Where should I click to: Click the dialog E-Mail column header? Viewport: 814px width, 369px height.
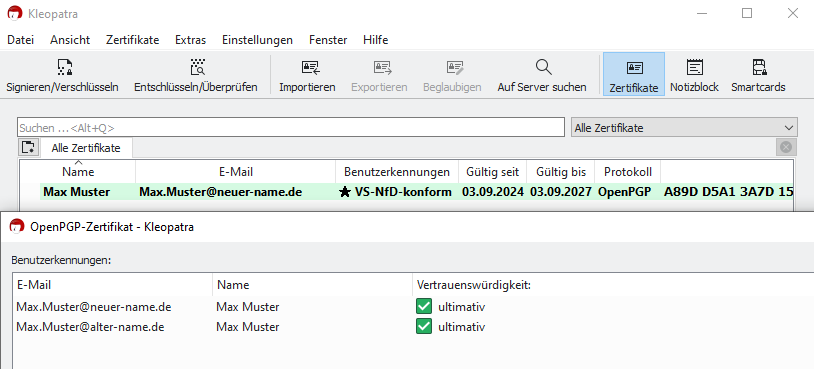click(x=113, y=285)
